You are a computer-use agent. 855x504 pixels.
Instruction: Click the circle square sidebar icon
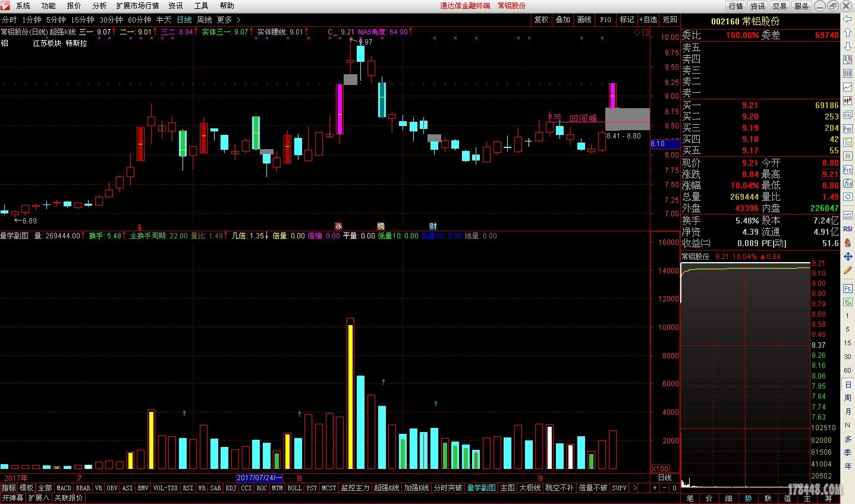point(848,197)
